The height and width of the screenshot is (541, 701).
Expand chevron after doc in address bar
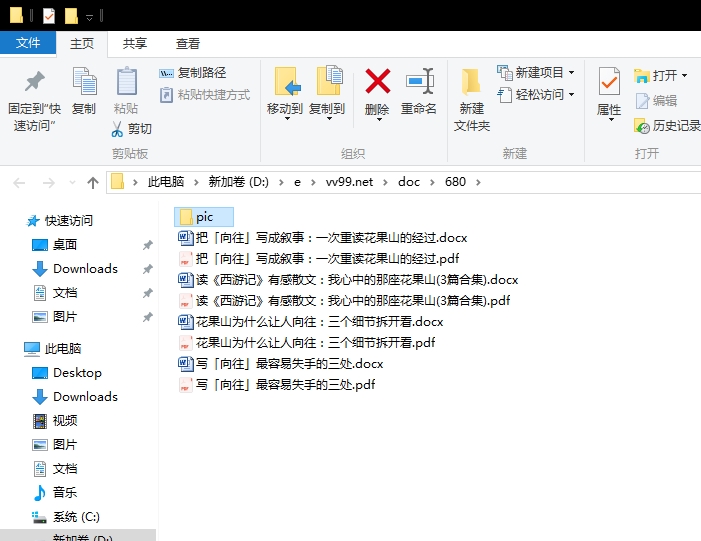[x=432, y=182]
